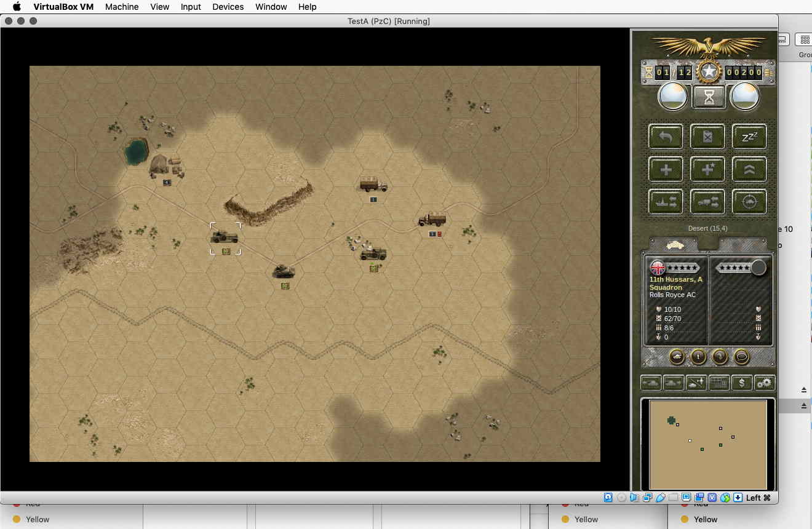
Task: Click the round speech bubble button
Action: (x=741, y=356)
